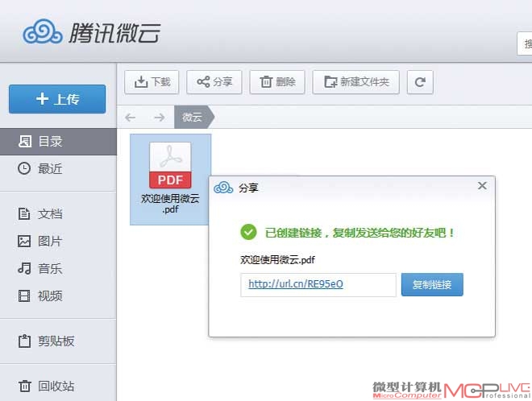The width and height of the screenshot is (532, 401).
Task: Go back with the left arrow
Action: pyautogui.click(x=131, y=118)
